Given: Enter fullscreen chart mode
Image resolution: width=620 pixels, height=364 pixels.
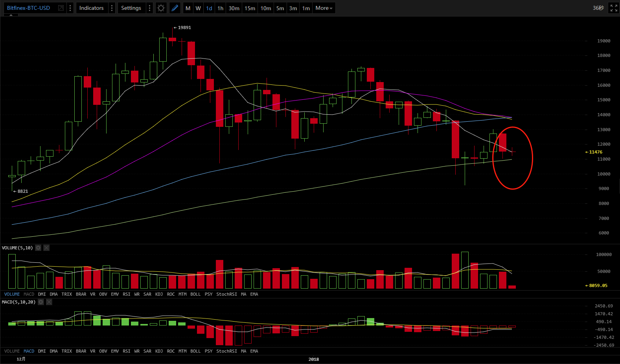Looking at the screenshot, I should pos(614,8).
